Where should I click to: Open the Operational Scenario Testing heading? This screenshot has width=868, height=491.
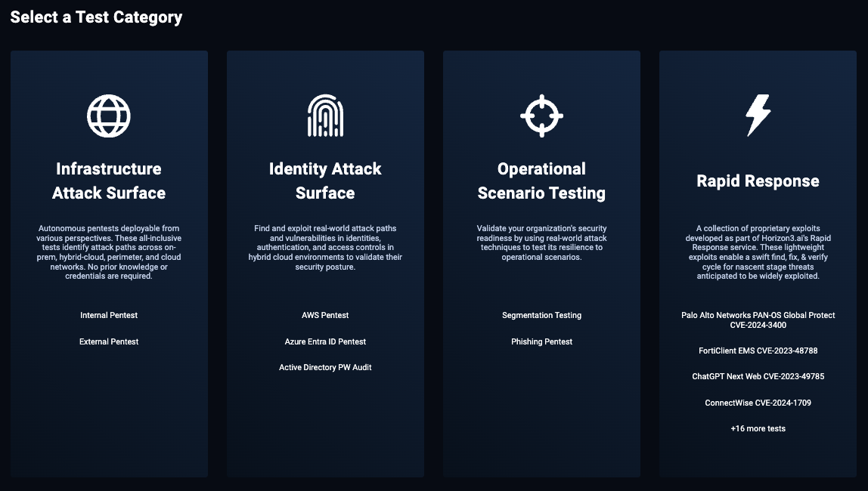541,181
